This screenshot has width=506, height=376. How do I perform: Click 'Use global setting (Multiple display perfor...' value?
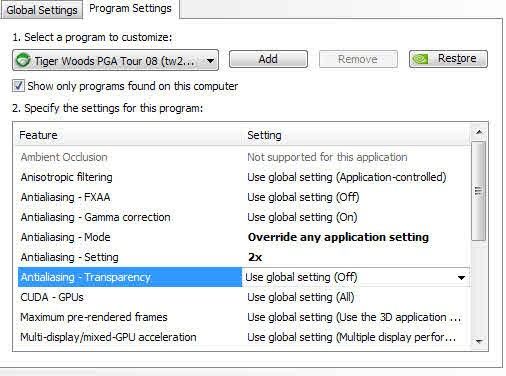(351, 337)
